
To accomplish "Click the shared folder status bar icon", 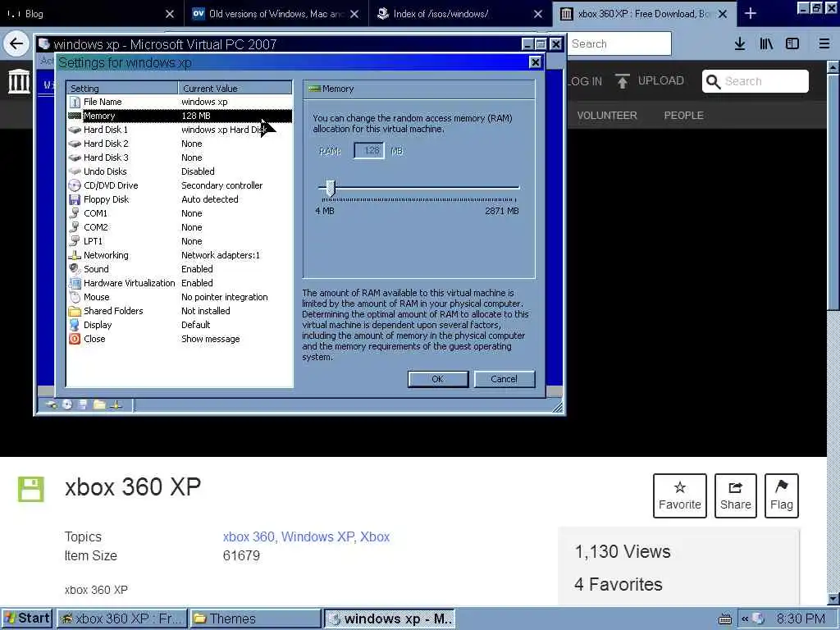I will coord(99,404).
